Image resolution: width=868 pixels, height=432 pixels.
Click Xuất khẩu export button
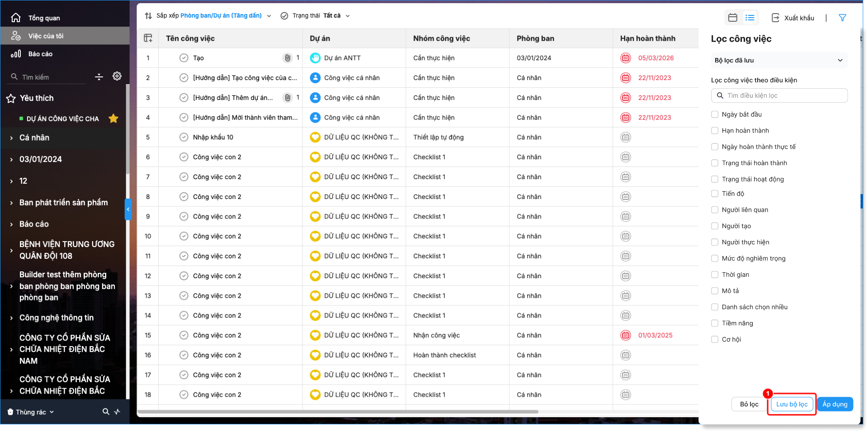(x=793, y=18)
